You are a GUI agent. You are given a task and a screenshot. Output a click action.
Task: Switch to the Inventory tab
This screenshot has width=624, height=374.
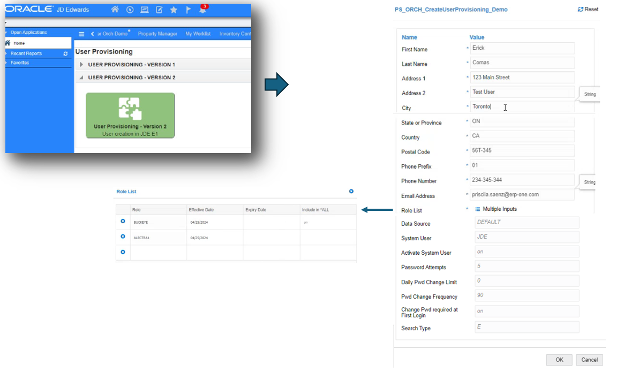coord(235,34)
